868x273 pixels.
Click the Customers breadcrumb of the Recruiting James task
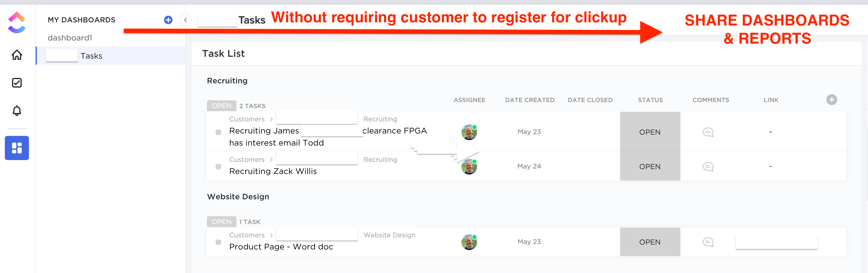coord(247,119)
